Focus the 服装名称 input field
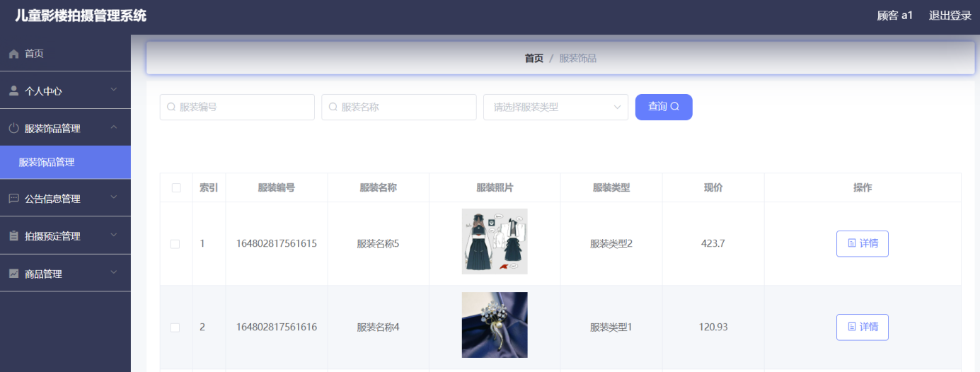 pyautogui.click(x=399, y=107)
